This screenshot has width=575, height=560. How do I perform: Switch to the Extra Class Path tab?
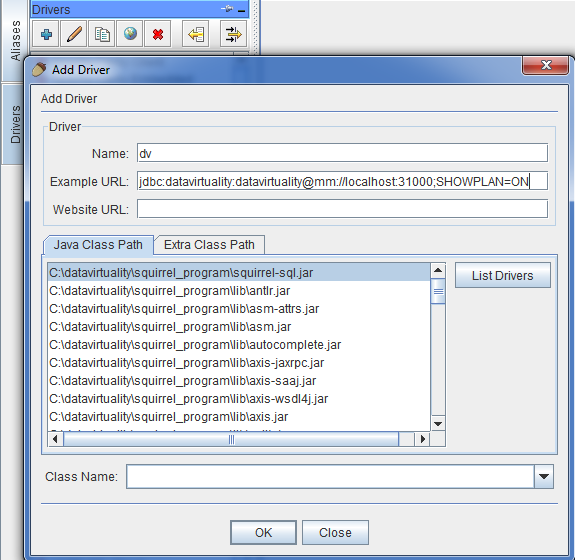pos(209,245)
